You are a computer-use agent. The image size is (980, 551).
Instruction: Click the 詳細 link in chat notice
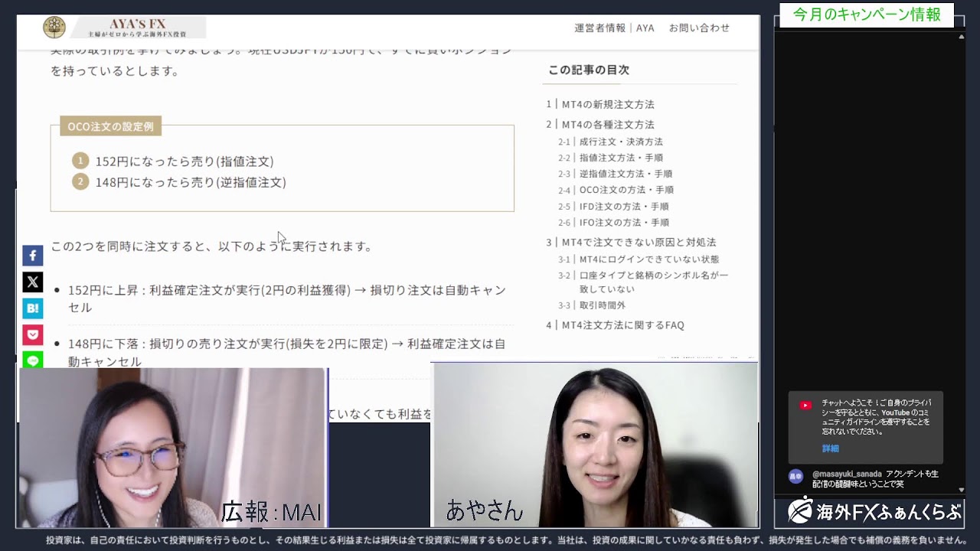[831, 448]
